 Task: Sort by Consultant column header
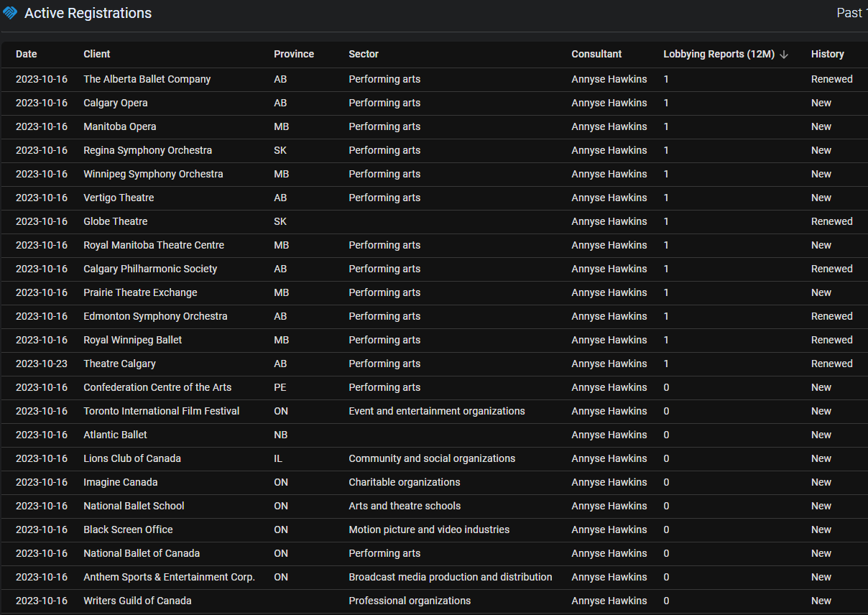596,54
